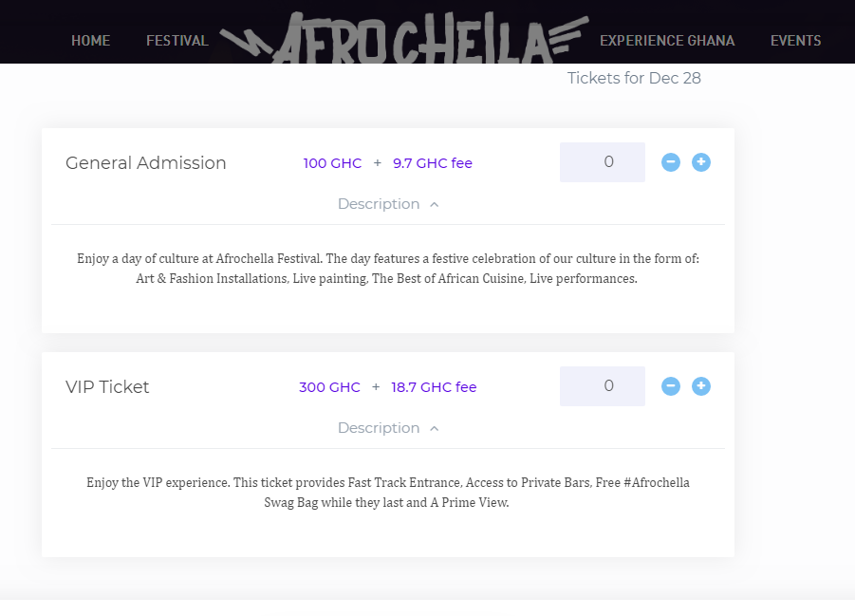
Task: Click the 100 GHC price text
Action: coord(332,163)
